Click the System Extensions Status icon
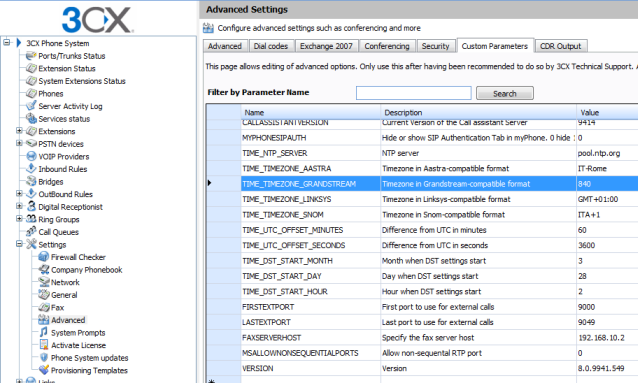This screenshot has height=383, width=638. [x=31, y=81]
